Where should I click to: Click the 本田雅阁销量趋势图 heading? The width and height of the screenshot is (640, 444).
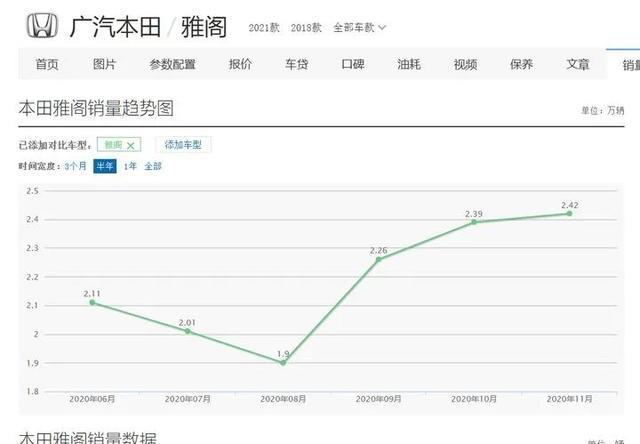pyautogui.click(x=96, y=108)
